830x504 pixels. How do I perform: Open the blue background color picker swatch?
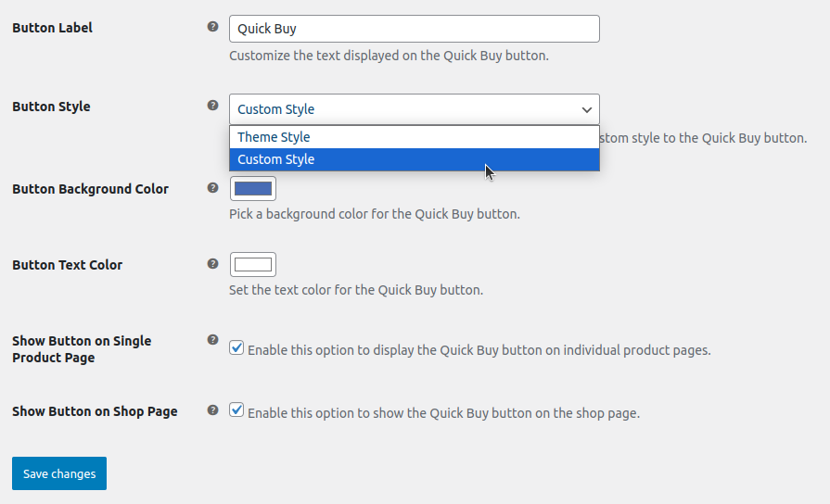pyautogui.click(x=253, y=188)
